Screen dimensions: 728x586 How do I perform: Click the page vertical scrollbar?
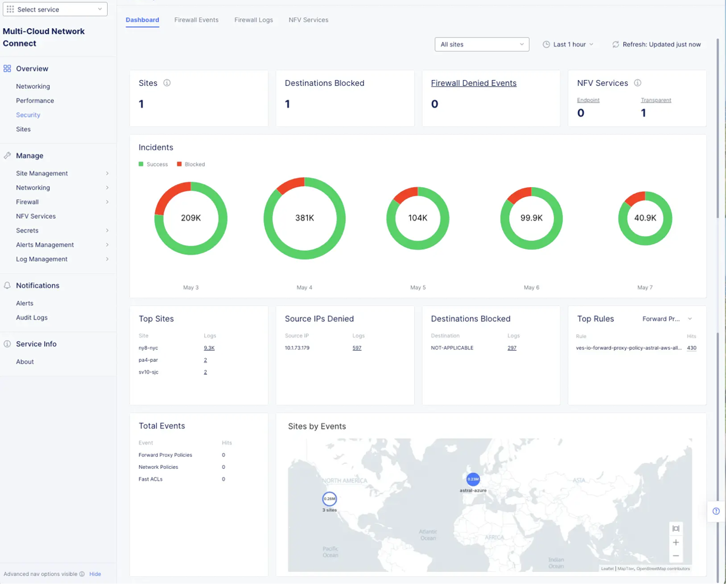coord(719,129)
